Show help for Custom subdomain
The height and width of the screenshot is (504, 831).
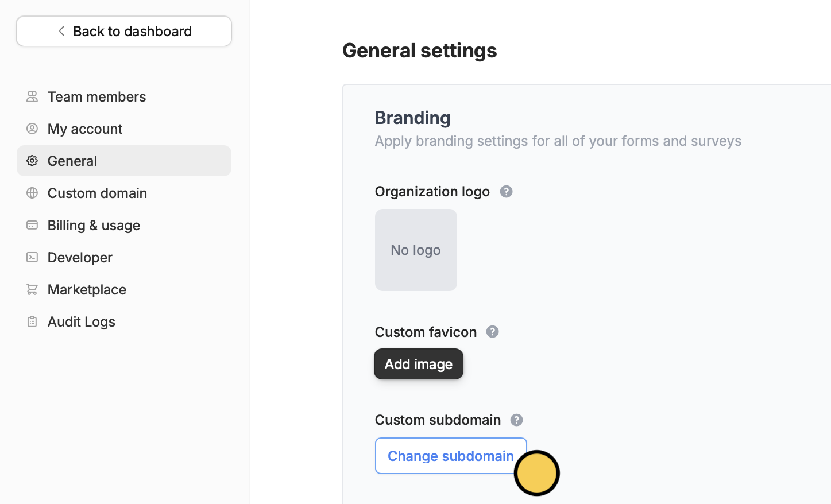(517, 420)
